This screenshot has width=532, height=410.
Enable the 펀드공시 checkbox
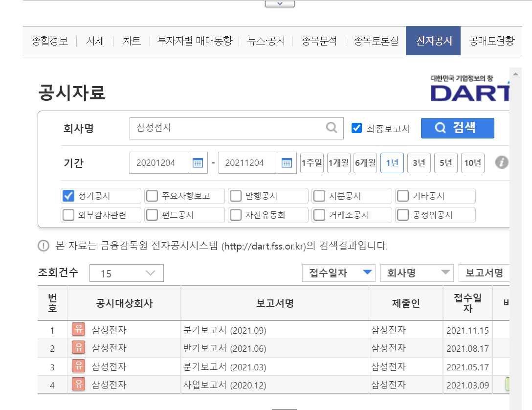pos(152,214)
